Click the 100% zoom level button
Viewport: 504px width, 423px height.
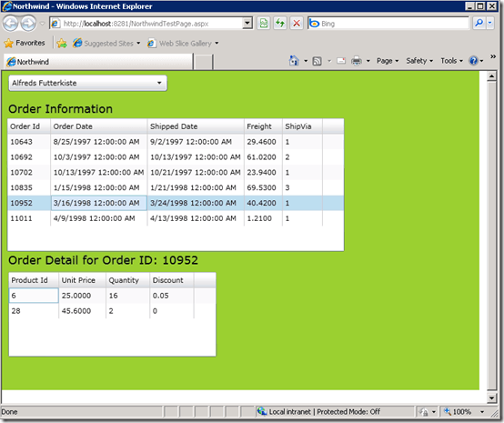click(458, 411)
